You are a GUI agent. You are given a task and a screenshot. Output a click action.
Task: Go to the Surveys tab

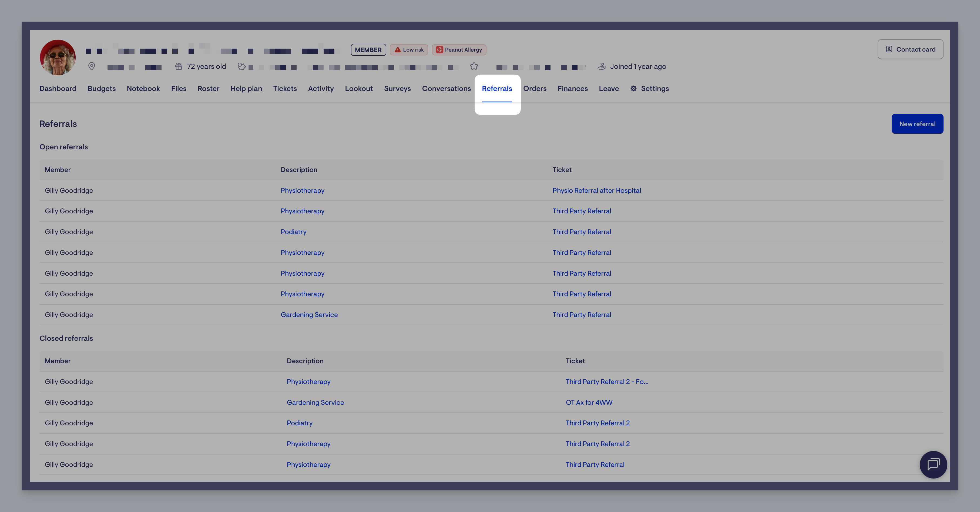pos(397,89)
